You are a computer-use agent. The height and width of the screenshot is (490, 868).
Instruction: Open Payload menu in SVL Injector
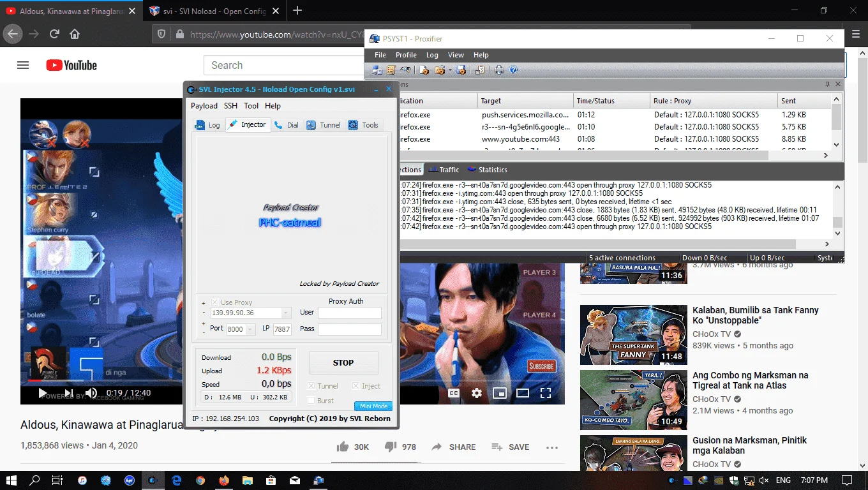click(x=204, y=106)
